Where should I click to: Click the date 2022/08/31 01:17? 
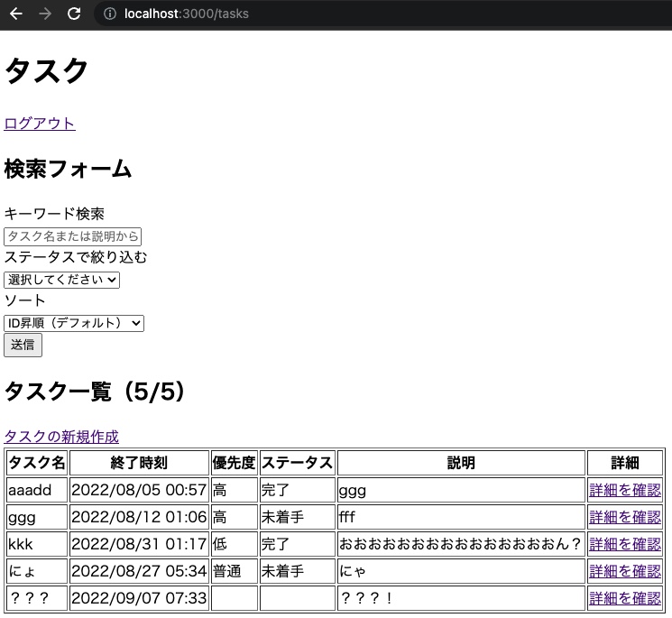pyautogui.click(x=139, y=544)
